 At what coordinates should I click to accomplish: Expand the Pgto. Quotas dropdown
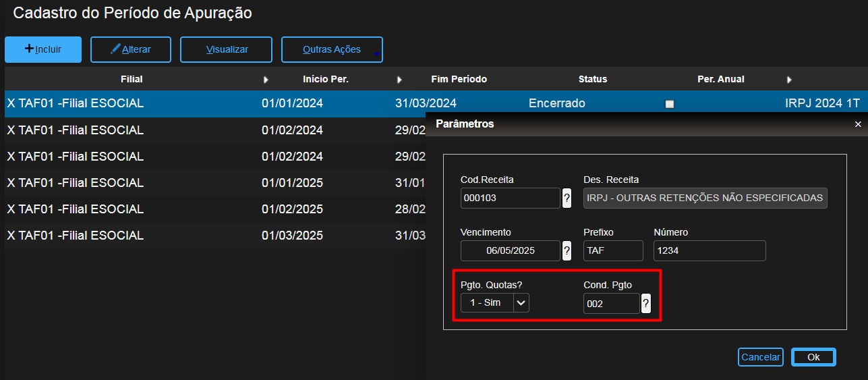coord(521,303)
